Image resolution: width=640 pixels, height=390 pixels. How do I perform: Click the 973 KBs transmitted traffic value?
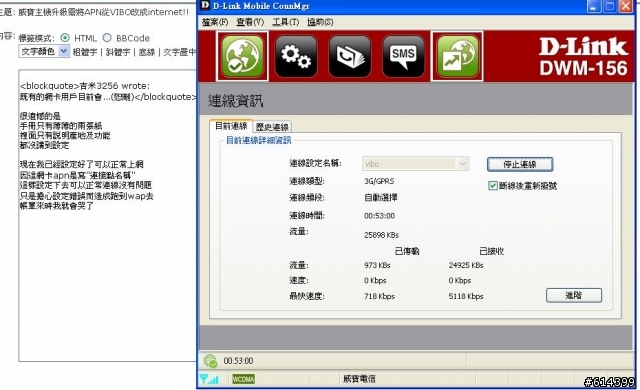pyautogui.click(x=377, y=265)
